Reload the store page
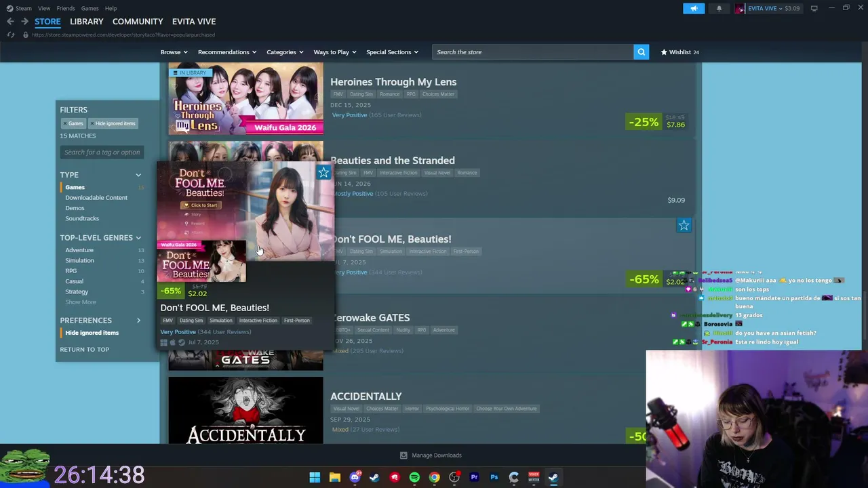This screenshot has width=868, height=488. pyautogui.click(x=11, y=35)
